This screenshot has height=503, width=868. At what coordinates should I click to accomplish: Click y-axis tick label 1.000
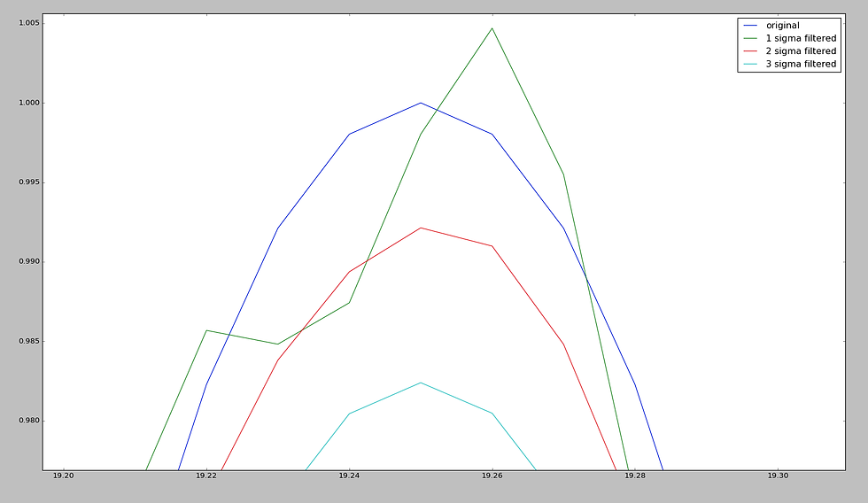pos(28,103)
